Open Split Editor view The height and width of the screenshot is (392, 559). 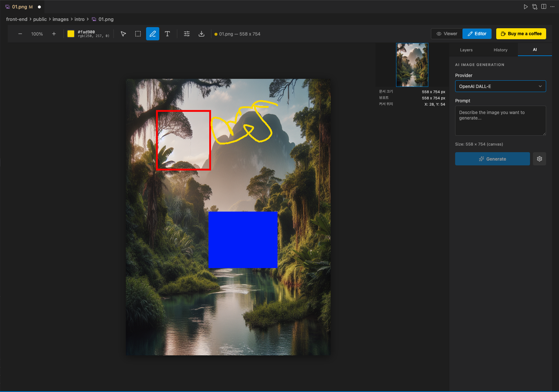[x=544, y=6]
